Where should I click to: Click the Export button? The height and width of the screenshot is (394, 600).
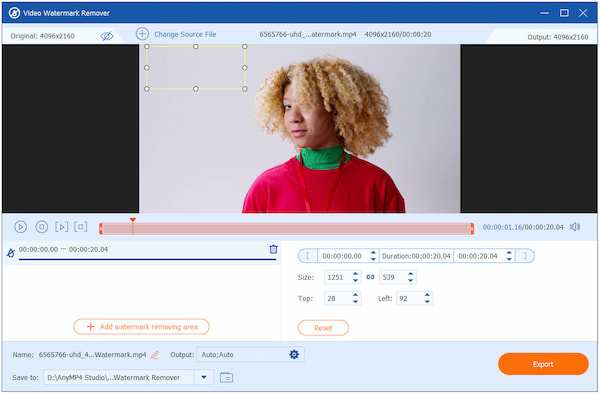[x=543, y=364]
